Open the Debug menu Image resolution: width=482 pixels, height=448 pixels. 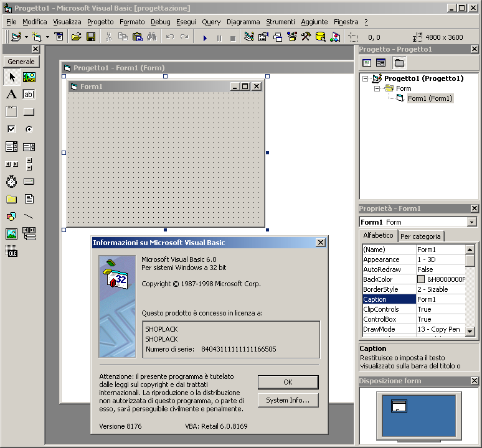pos(161,22)
